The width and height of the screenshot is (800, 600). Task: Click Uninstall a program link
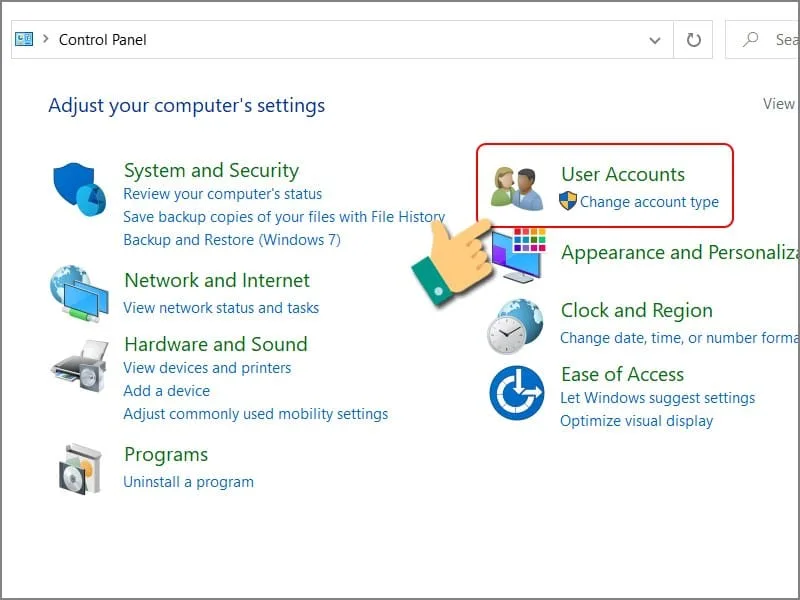(x=188, y=482)
